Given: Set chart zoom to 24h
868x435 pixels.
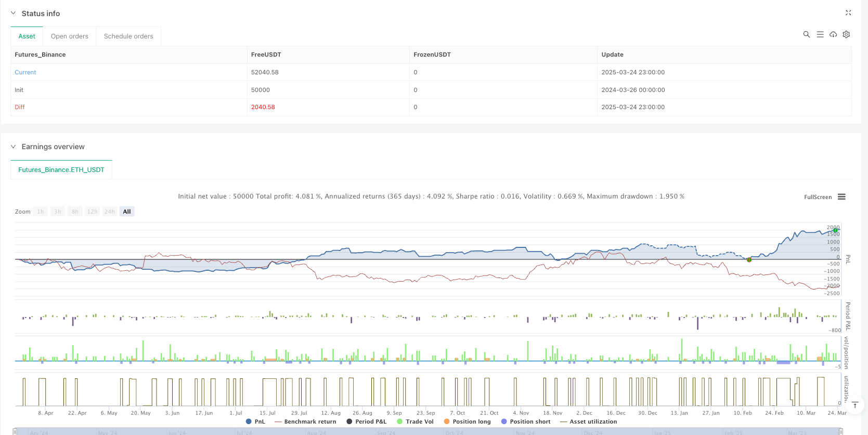Looking at the screenshot, I should (109, 212).
